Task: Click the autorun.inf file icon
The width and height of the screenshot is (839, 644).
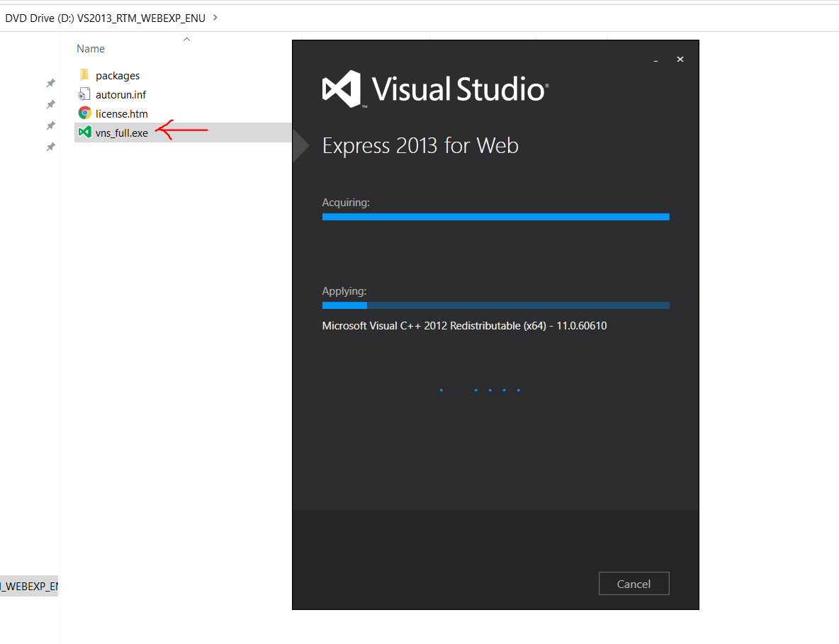Action: 84,94
